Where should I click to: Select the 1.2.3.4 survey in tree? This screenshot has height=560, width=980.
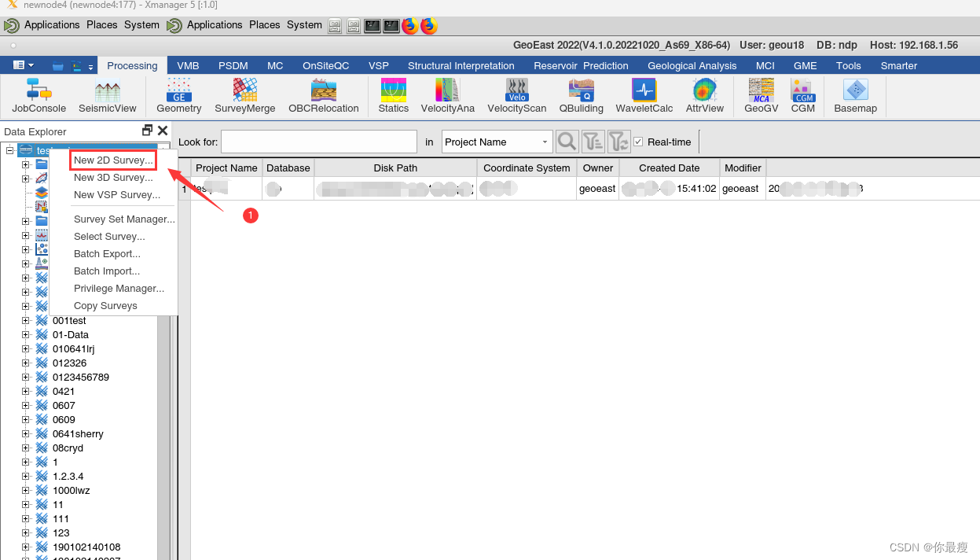[68, 477]
